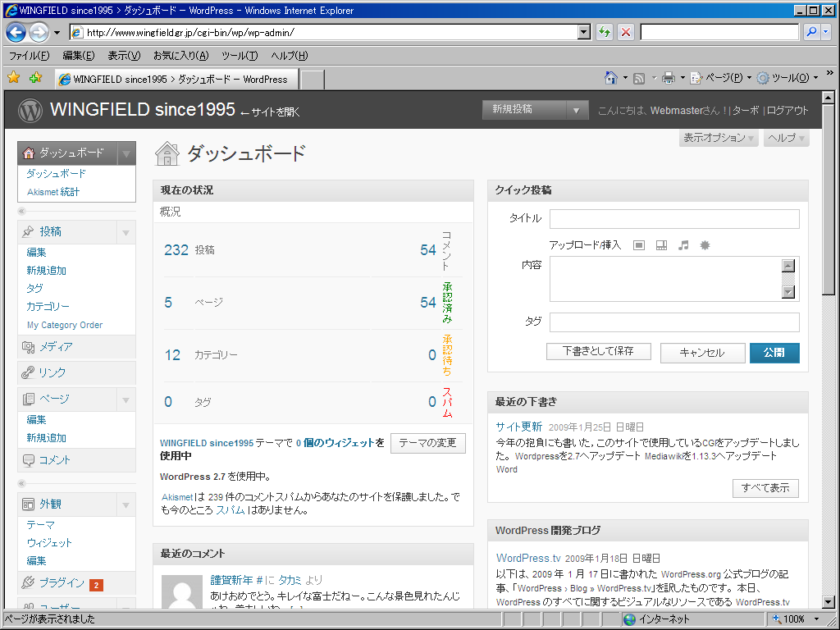840x630 pixels.
Task: Click the キャンセル button in Quick Post
Action: click(702, 353)
